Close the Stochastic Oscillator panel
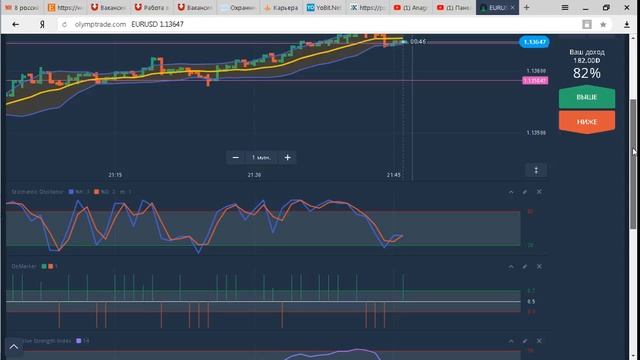The width and height of the screenshot is (640, 360). 539,192
